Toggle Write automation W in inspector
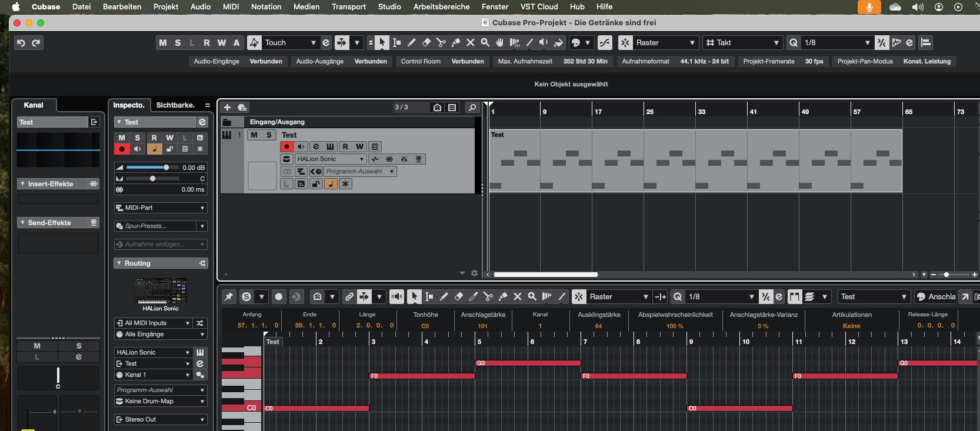980x431 pixels. [169, 138]
